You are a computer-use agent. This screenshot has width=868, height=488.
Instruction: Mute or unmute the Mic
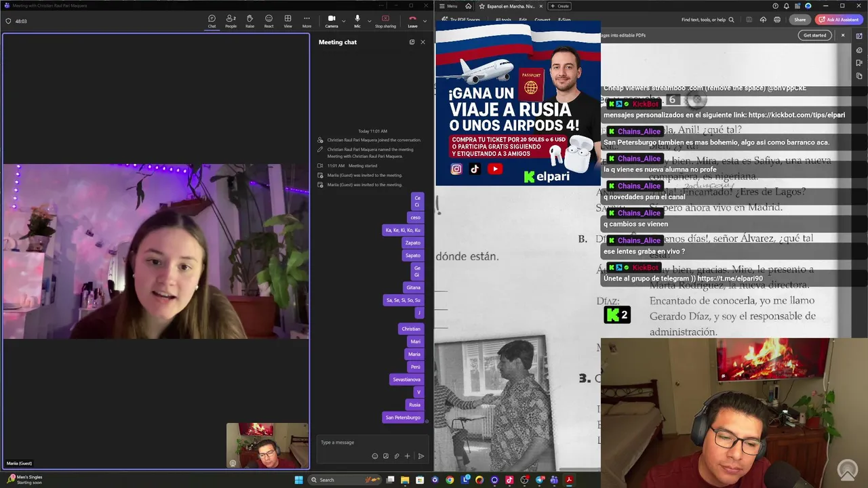click(357, 21)
